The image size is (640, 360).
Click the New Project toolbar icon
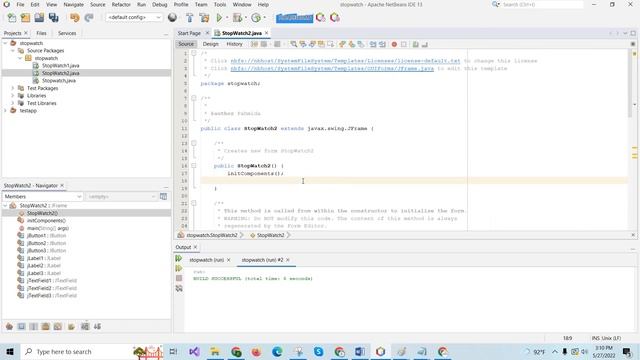(x=25, y=18)
